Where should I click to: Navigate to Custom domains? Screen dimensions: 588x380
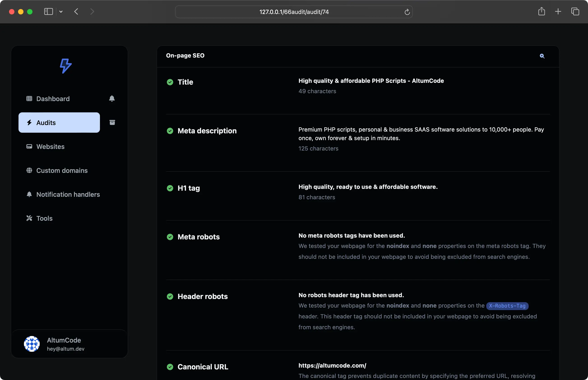pos(62,171)
